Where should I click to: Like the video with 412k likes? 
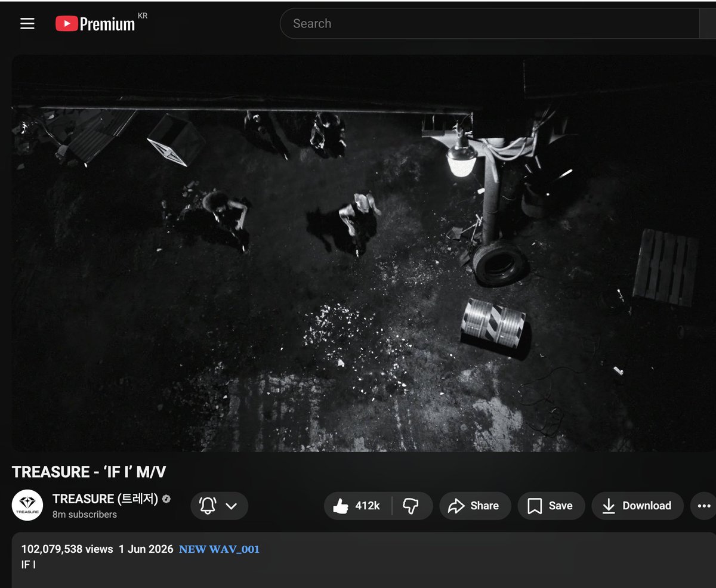point(357,506)
